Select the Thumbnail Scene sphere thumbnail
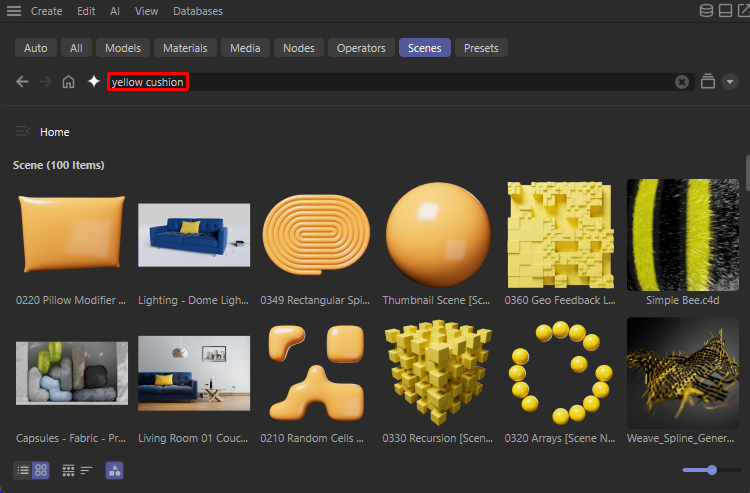Viewport: 750px width, 493px height. pyautogui.click(x=438, y=235)
